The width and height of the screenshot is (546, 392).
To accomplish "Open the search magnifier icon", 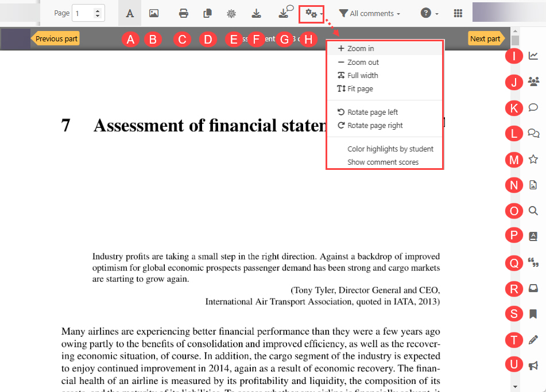I will pyautogui.click(x=533, y=211).
